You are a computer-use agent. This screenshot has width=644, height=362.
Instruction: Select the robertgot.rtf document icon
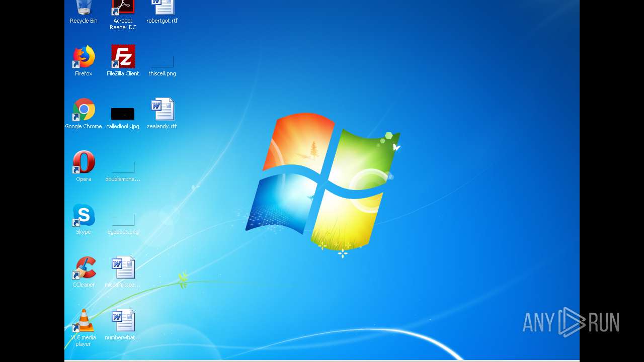click(x=162, y=7)
